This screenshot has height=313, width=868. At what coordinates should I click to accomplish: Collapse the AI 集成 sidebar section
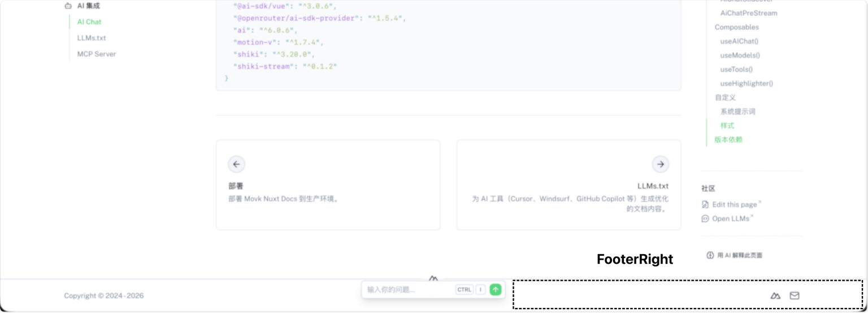pos(88,6)
